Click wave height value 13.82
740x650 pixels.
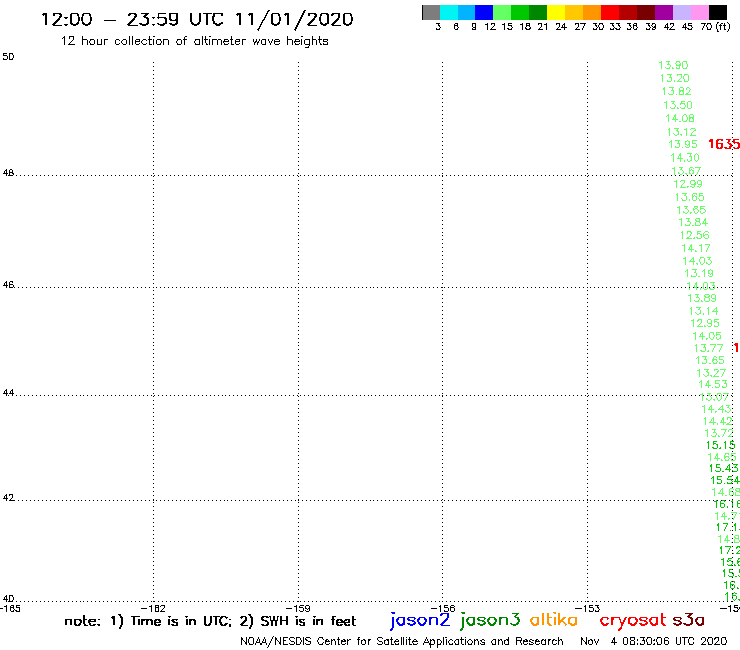click(676, 92)
